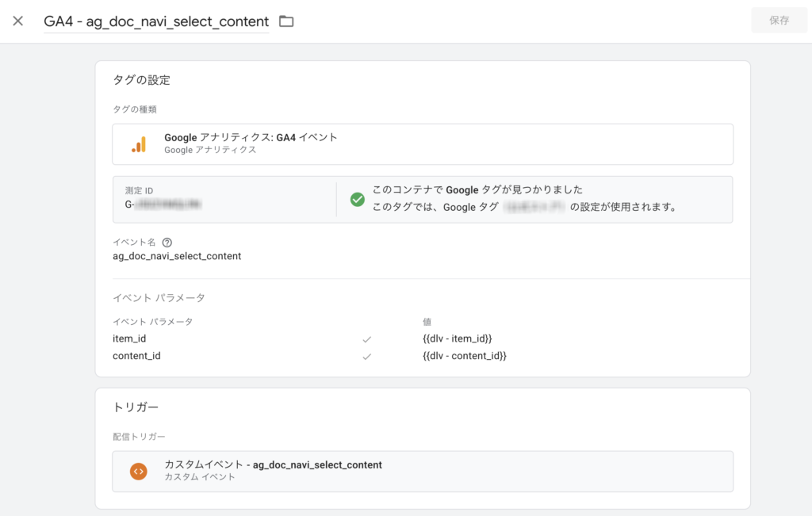
Task: Click the タグの設定 section heading
Action: (x=141, y=80)
